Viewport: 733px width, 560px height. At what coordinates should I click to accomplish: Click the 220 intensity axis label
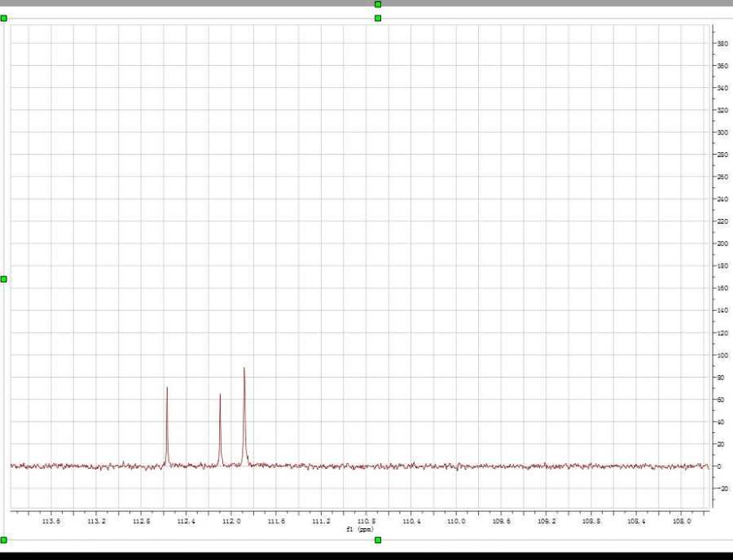coord(722,221)
